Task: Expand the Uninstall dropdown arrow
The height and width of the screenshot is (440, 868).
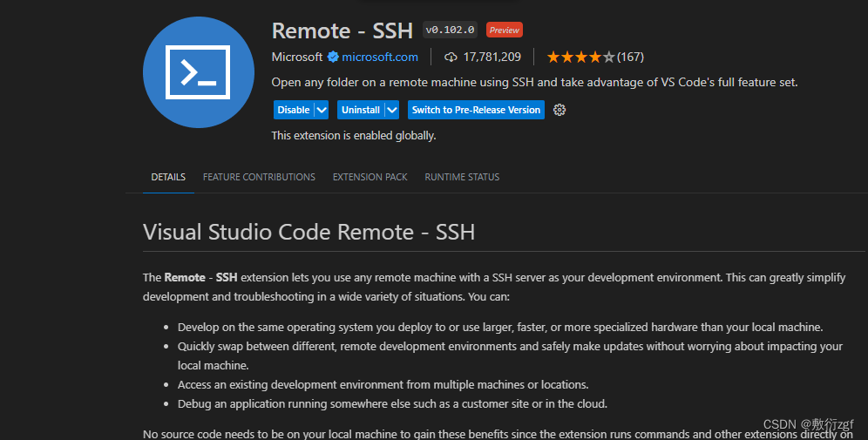Action: pos(392,110)
